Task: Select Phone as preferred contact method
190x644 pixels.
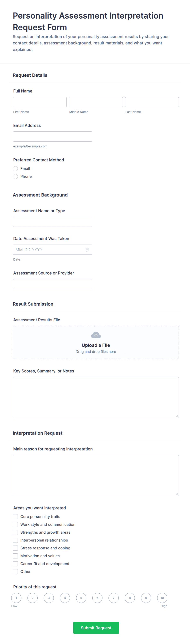Action: click(x=15, y=177)
